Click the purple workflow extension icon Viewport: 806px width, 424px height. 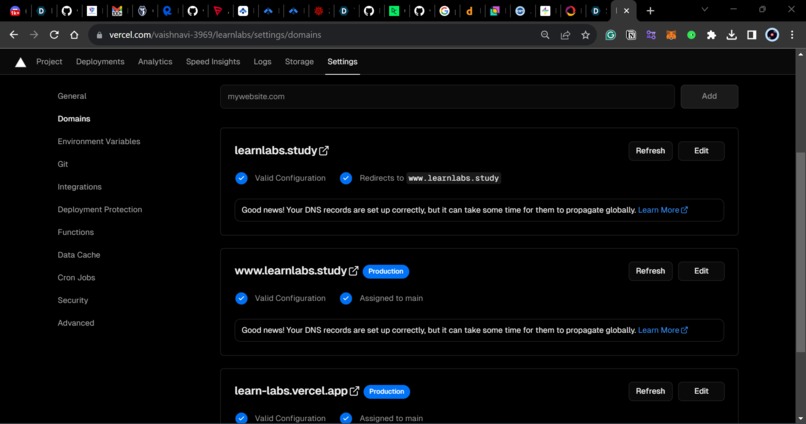coord(651,35)
